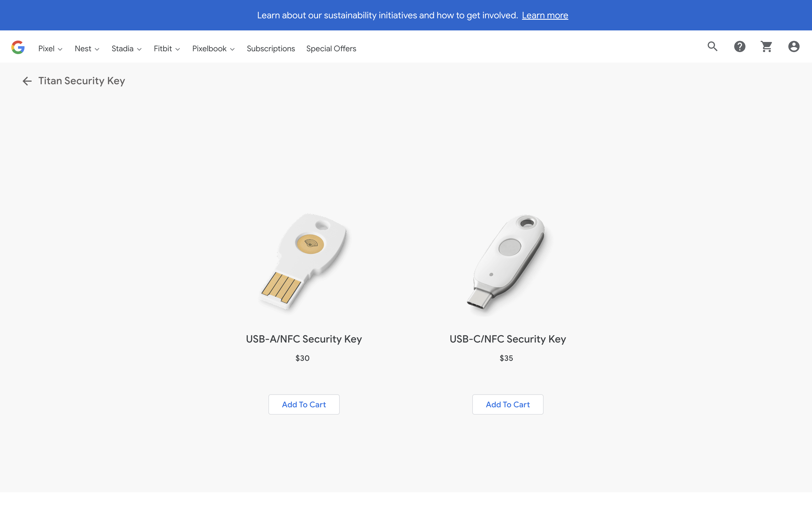Go back using the left arrow

27,81
